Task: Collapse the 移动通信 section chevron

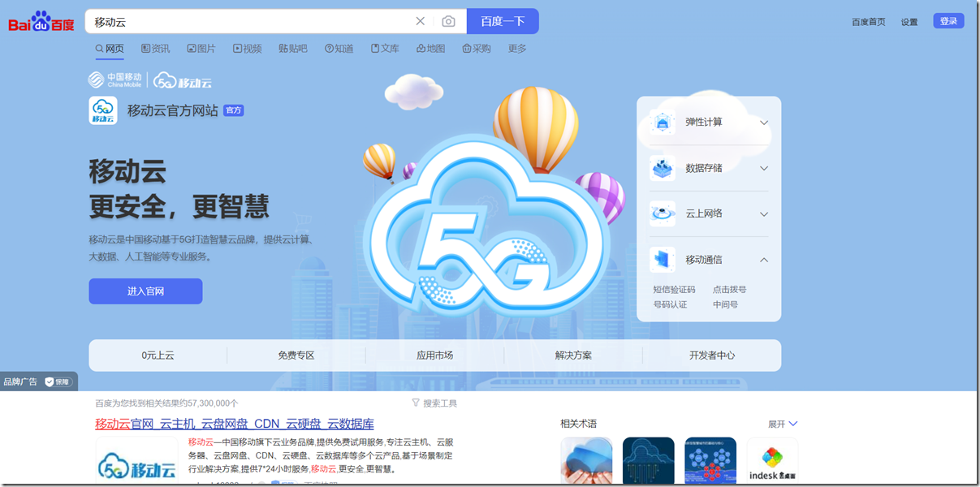Action: [x=764, y=260]
